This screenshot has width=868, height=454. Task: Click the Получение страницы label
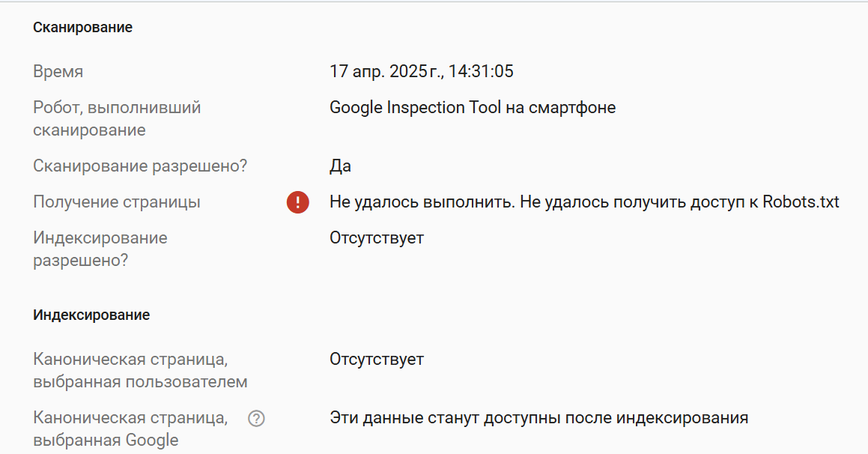[117, 202]
